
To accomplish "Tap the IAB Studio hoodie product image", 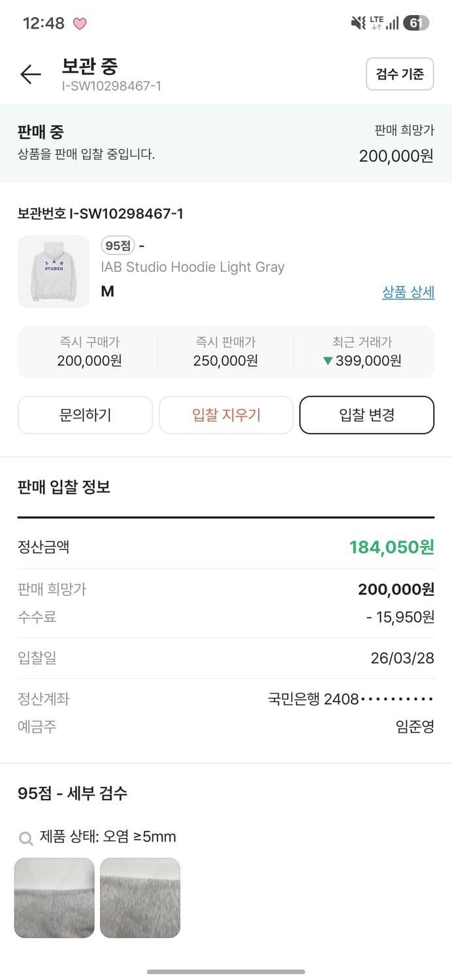I will [x=54, y=271].
